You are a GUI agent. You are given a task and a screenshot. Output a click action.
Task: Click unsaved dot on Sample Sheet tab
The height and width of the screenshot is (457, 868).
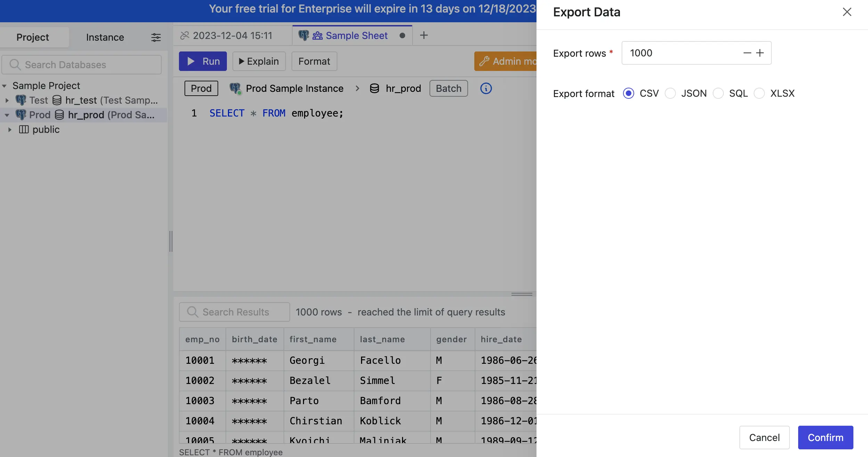[x=402, y=35]
